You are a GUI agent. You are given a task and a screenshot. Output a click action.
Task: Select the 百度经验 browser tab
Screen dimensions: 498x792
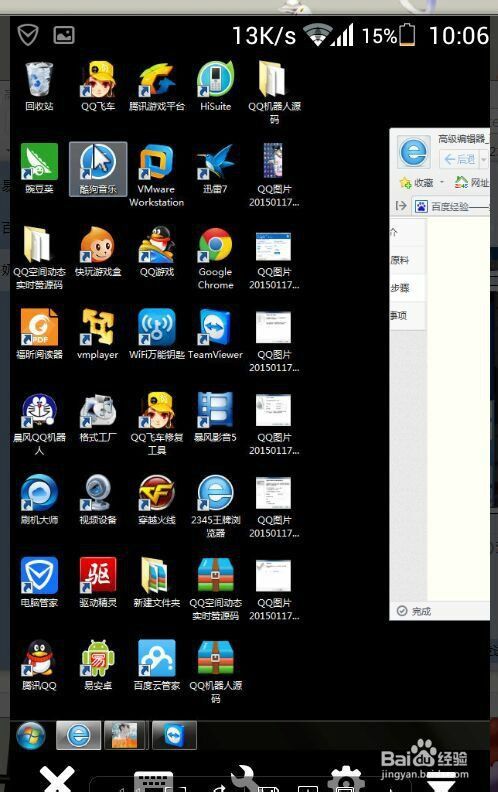click(452, 206)
